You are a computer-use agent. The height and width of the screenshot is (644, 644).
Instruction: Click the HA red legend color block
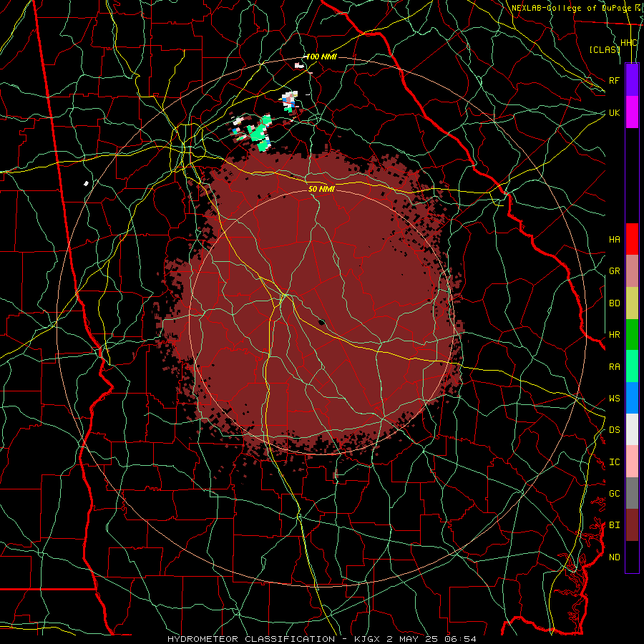[632, 239]
